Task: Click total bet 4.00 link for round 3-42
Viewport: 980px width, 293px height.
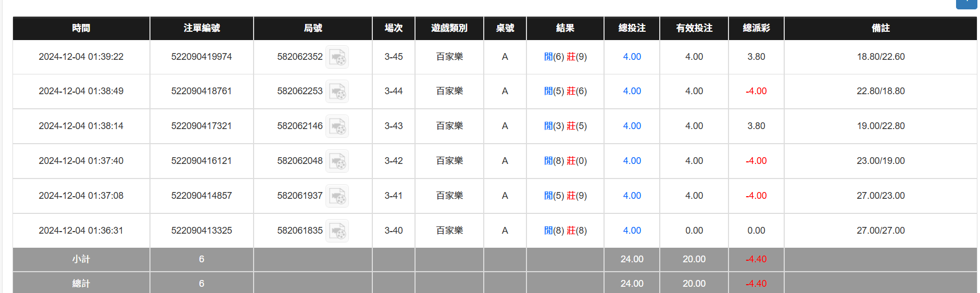Action: point(632,161)
